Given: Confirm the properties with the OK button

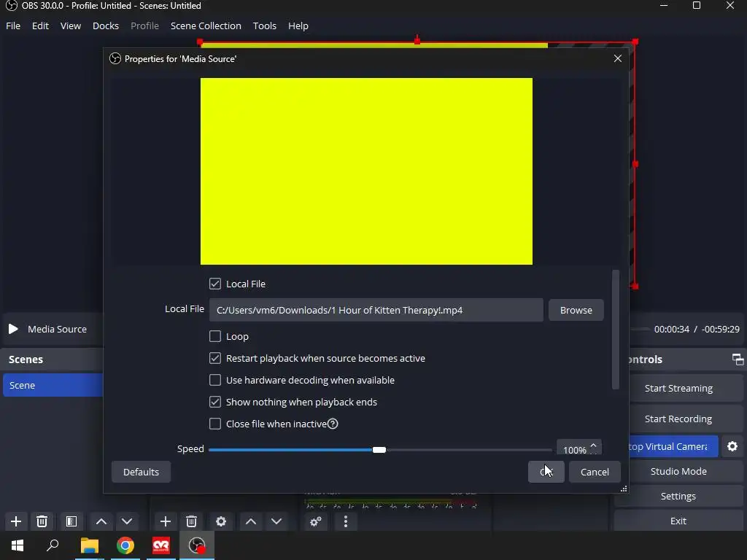Looking at the screenshot, I should [546, 472].
